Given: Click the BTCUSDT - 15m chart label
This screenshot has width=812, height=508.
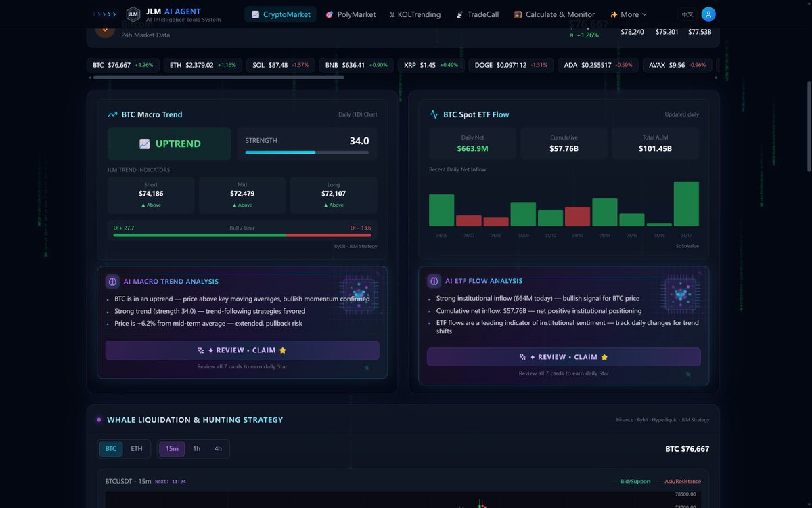Looking at the screenshot, I should coord(129,482).
